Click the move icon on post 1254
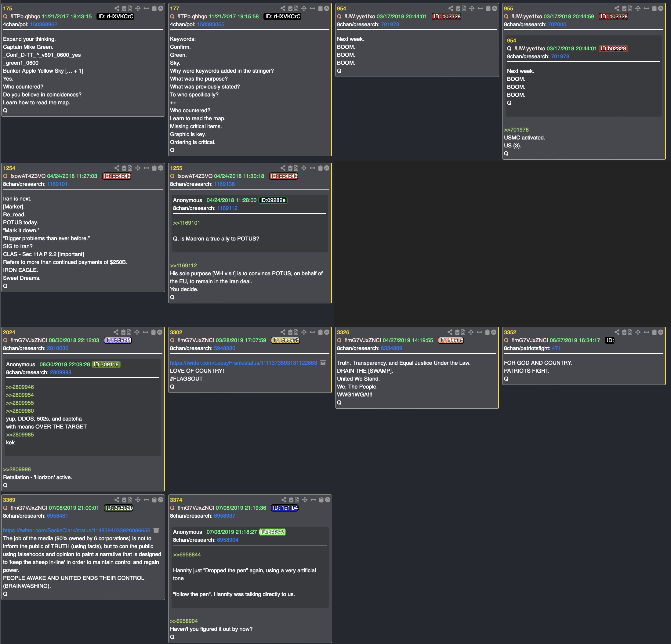 138,168
